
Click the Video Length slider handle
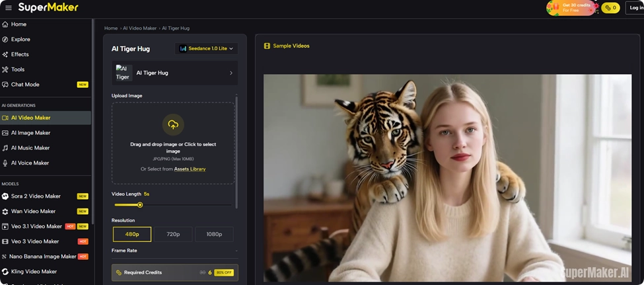pos(140,205)
